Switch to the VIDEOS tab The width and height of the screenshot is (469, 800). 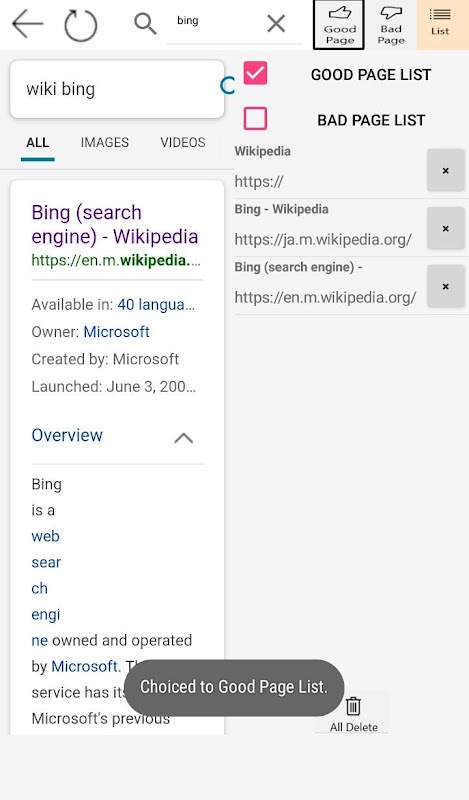point(183,142)
